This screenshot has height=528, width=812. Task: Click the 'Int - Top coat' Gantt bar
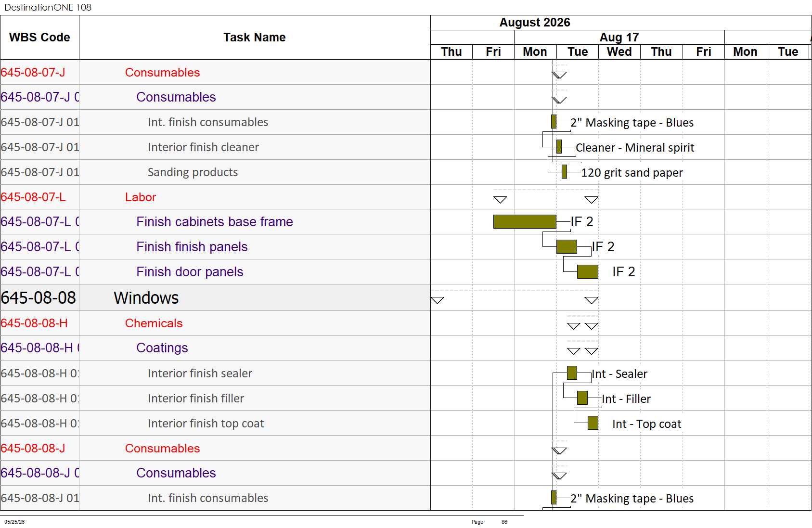click(x=593, y=423)
